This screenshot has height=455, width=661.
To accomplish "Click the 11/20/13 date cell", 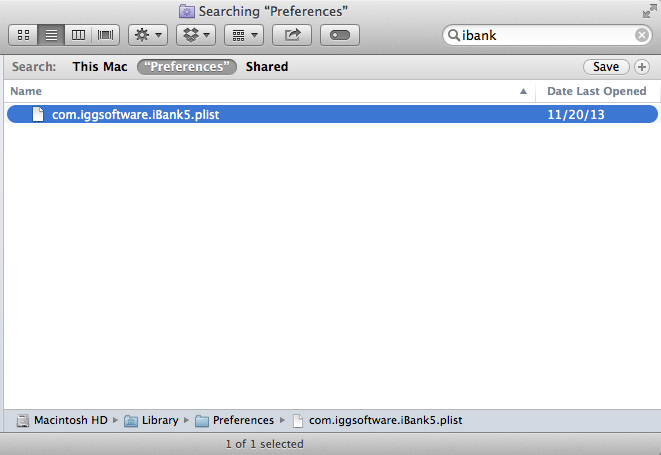I will pos(576,115).
